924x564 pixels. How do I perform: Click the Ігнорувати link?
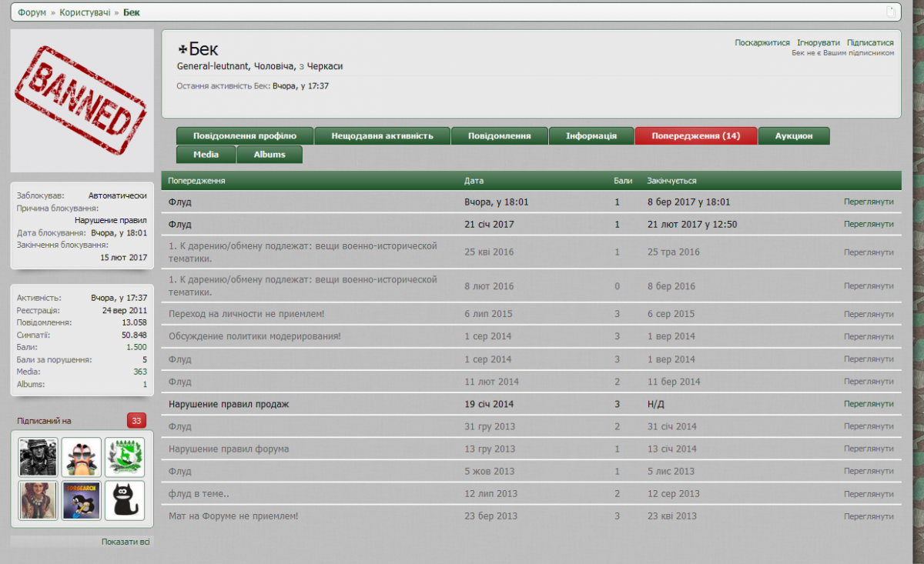coord(818,43)
